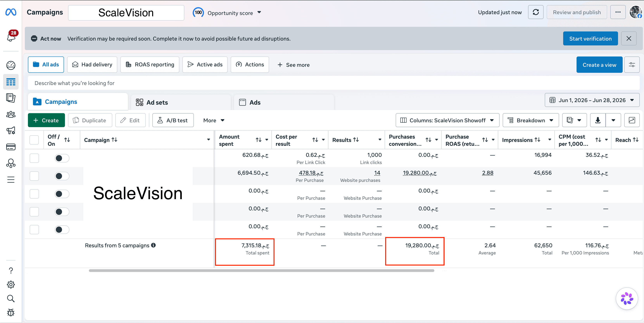Click the green Create button
Image resolution: width=644 pixels, height=323 pixels.
click(x=46, y=120)
